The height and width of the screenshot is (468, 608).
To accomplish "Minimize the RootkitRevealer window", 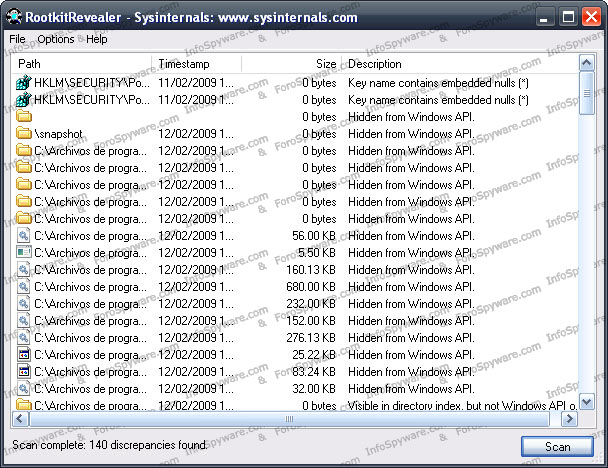I will coord(544,17).
